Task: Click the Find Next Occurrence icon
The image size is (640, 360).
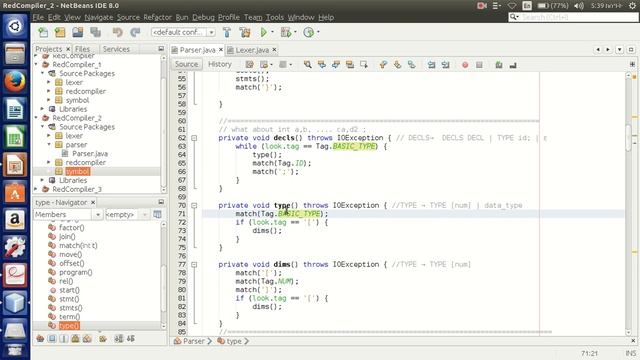Action: click(336, 64)
